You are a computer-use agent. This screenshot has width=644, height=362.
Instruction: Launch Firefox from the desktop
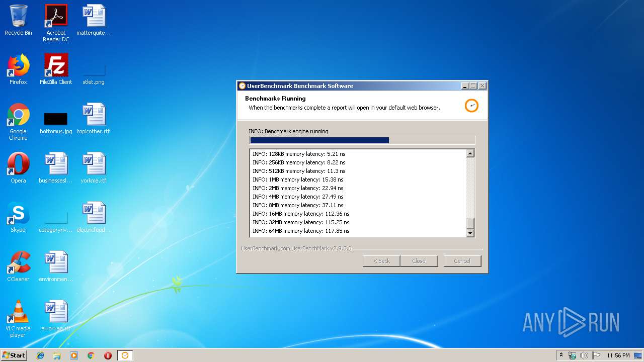tap(18, 69)
